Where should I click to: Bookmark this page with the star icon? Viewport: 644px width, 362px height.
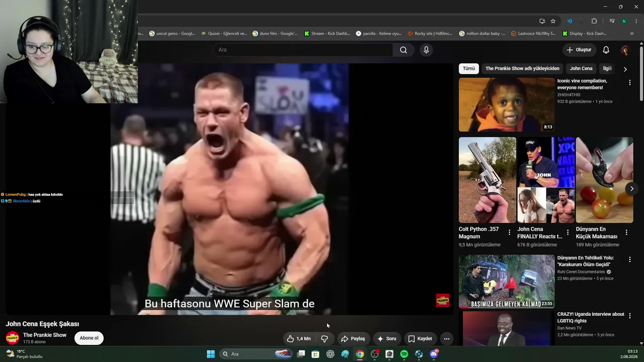[x=553, y=21]
